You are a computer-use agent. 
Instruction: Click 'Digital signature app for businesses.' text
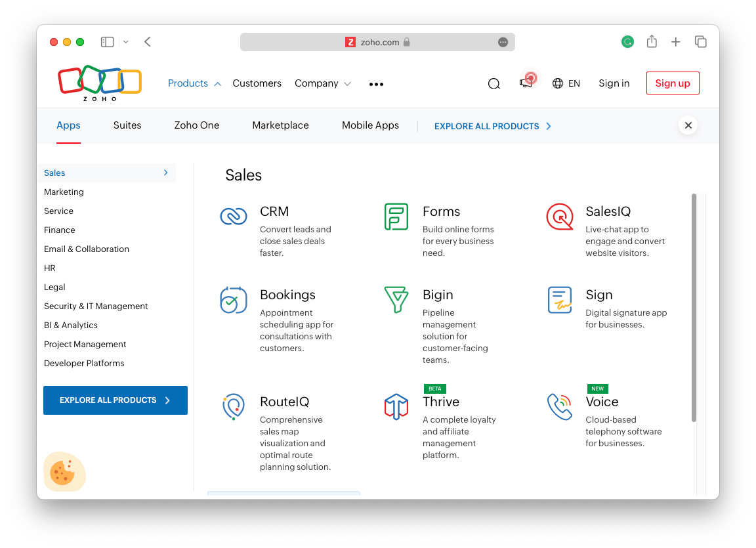tap(626, 318)
